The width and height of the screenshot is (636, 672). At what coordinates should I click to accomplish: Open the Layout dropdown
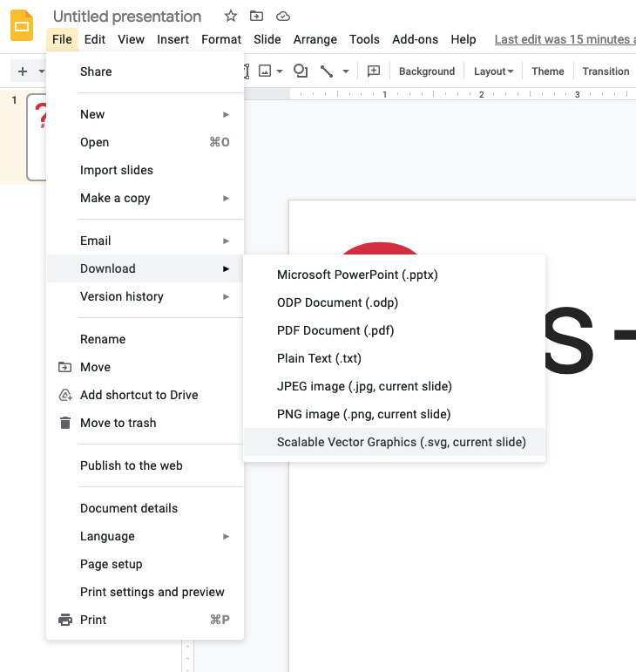pyautogui.click(x=493, y=71)
